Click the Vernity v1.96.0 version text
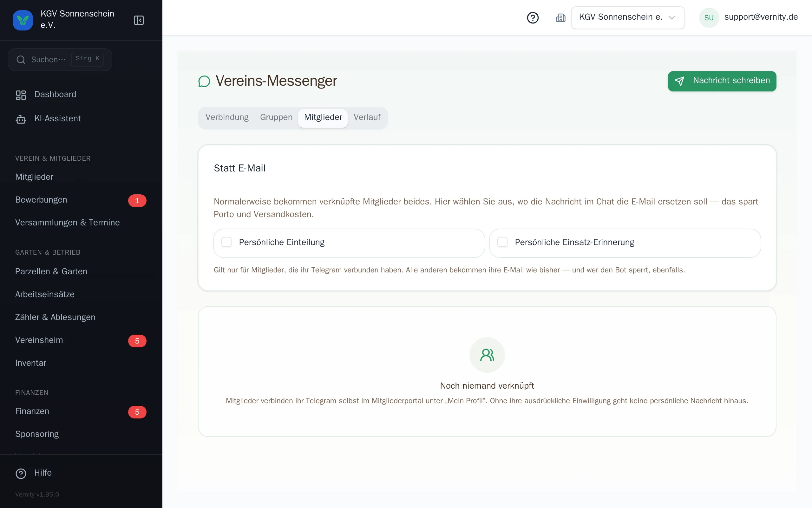This screenshot has width=812, height=508. 37,494
